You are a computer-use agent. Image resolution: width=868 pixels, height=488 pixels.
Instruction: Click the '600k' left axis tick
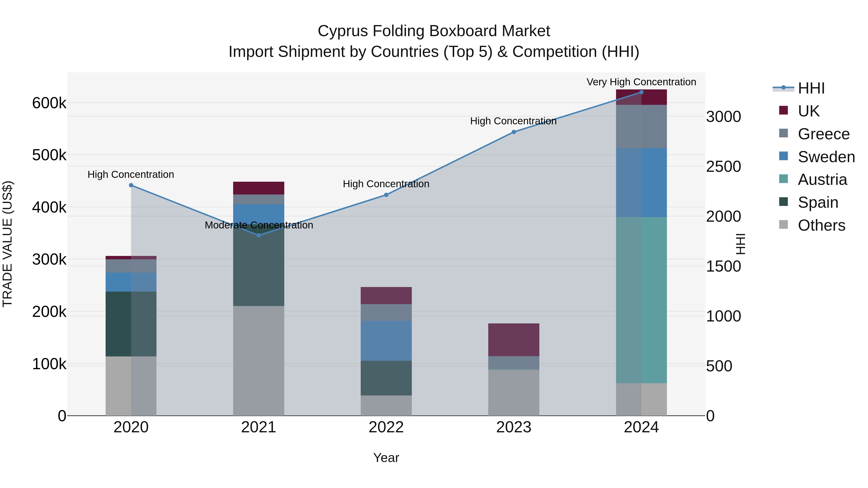click(49, 103)
